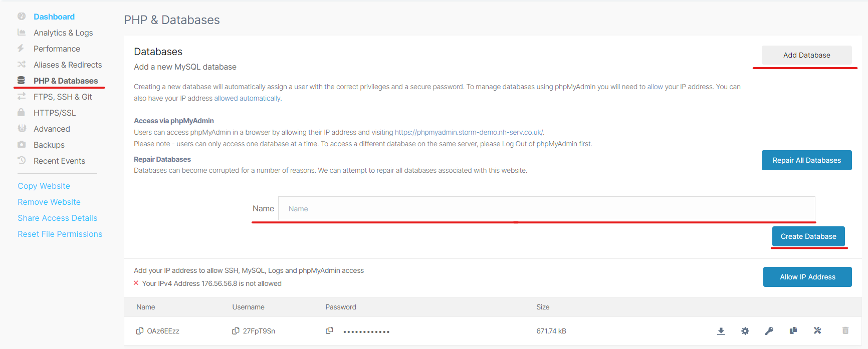Click the Copy Website link
The image size is (868, 349).
click(44, 186)
